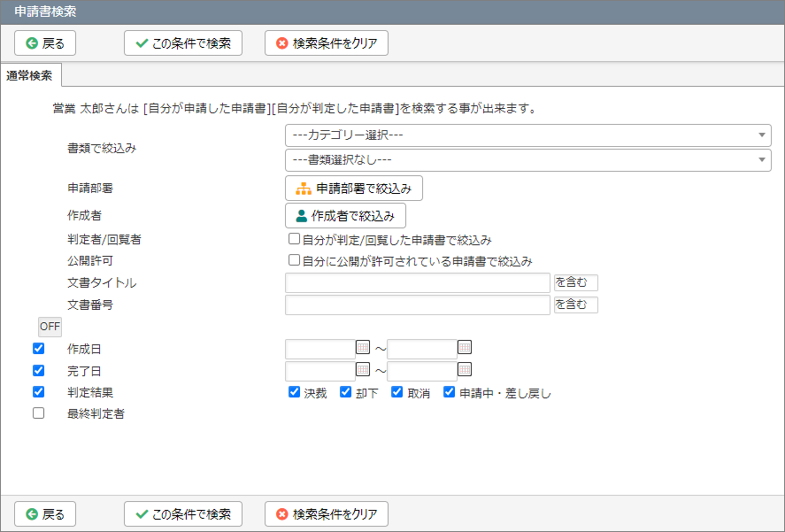Click bottom 検索条件をクリア button

[x=327, y=514]
